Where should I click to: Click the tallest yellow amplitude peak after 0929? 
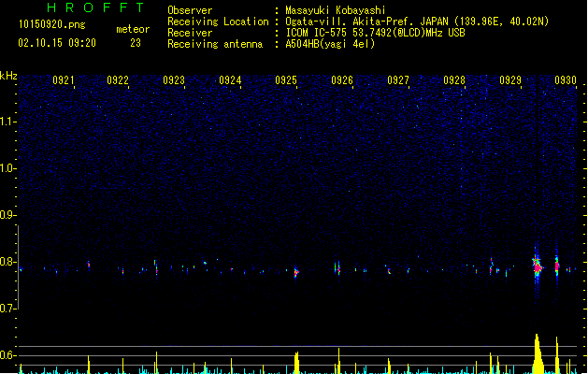click(538, 353)
